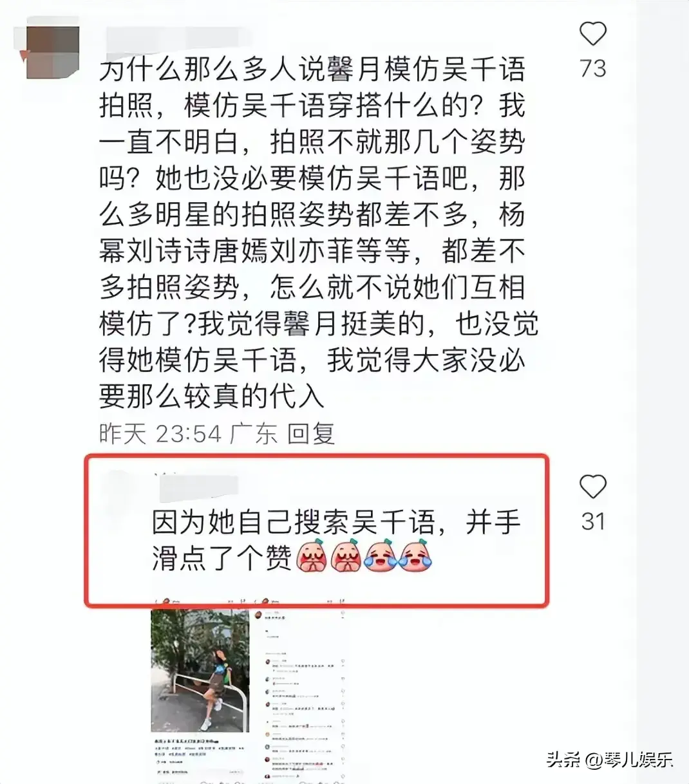
Task: Tap 回复 under the first comment
Action: 311,433
